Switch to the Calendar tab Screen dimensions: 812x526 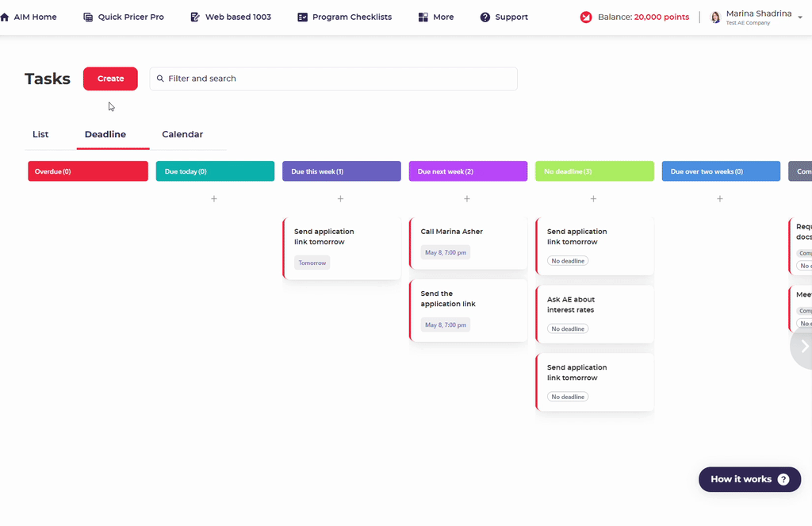coord(182,134)
